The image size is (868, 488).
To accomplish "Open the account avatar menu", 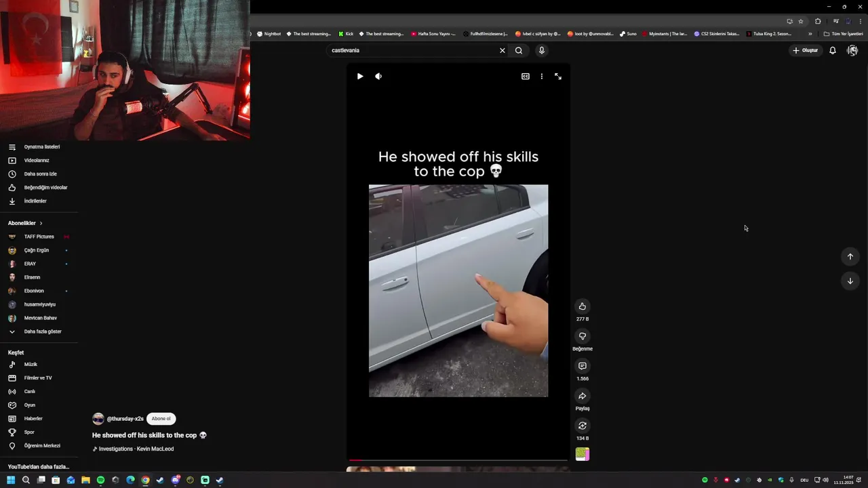I will point(852,50).
